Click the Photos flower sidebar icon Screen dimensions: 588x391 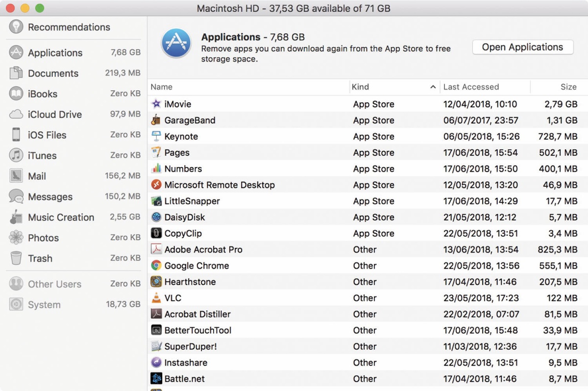[16, 238]
